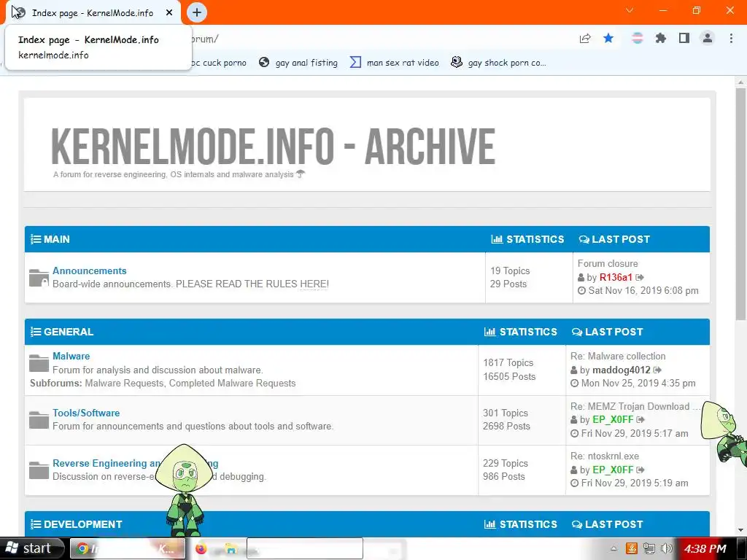Image resolution: width=747 pixels, height=560 pixels.
Task: Show hidden tray icons arrow
Action: click(614, 548)
